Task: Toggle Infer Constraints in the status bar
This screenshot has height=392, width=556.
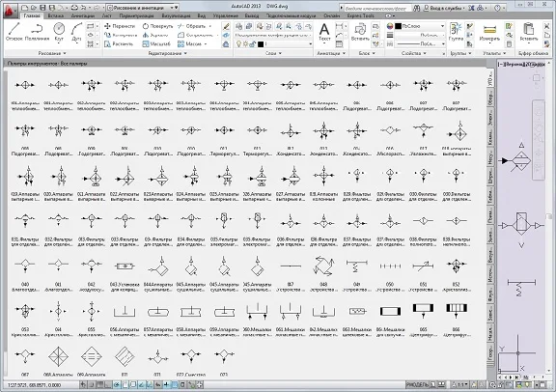Action: point(83,384)
